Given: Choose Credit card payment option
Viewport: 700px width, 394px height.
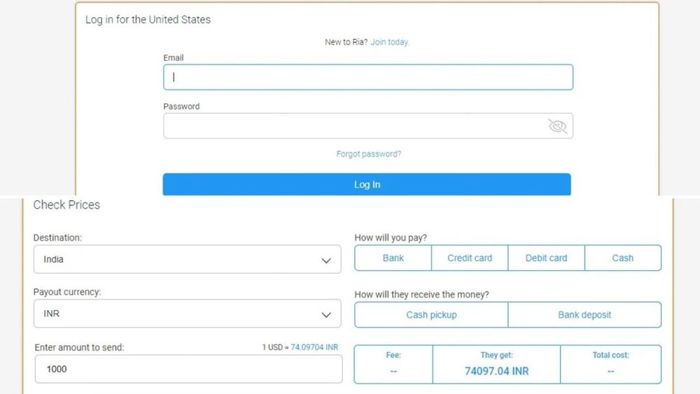Looking at the screenshot, I should click(470, 258).
